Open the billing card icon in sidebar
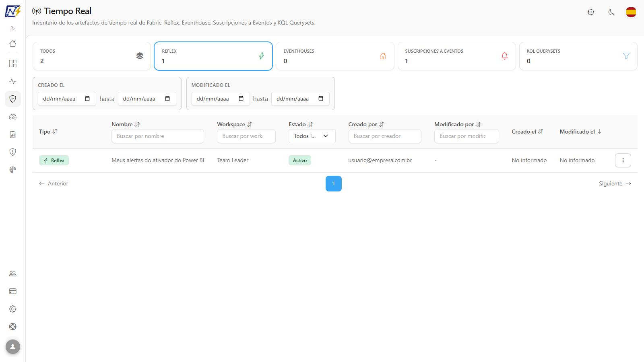644x362 pixels. (x=13, y=291)
